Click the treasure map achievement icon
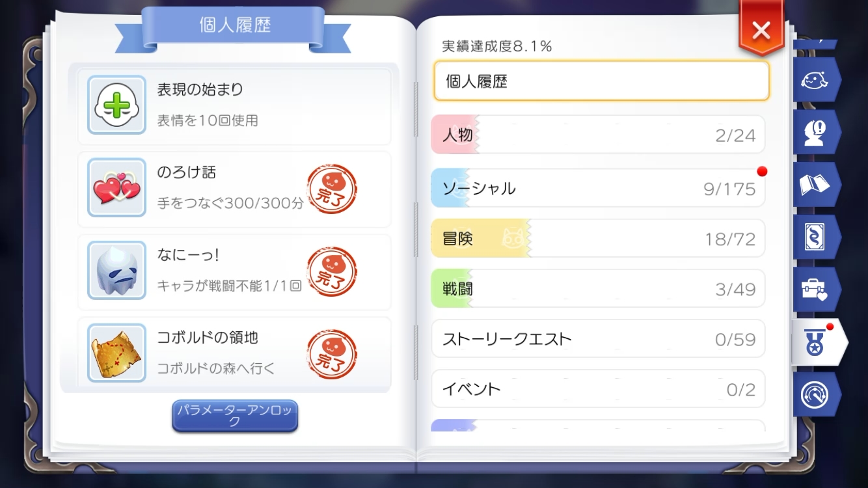 point(116,353)
